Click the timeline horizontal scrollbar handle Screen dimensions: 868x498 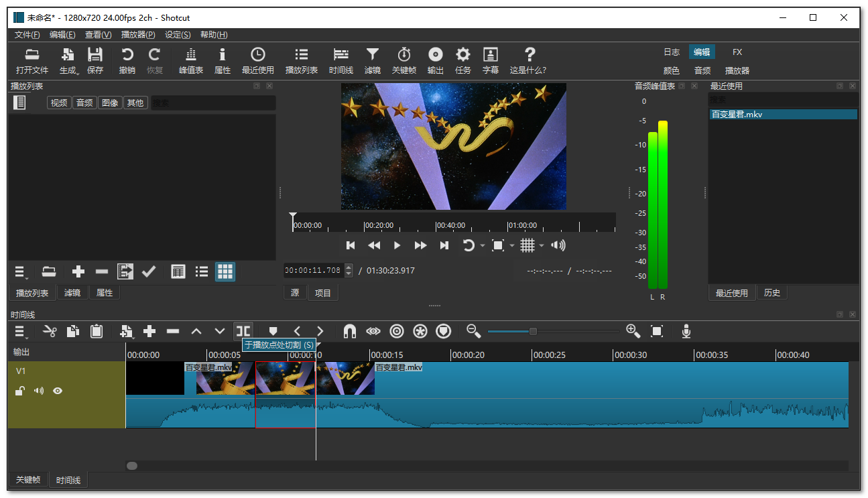pos(132,466)
